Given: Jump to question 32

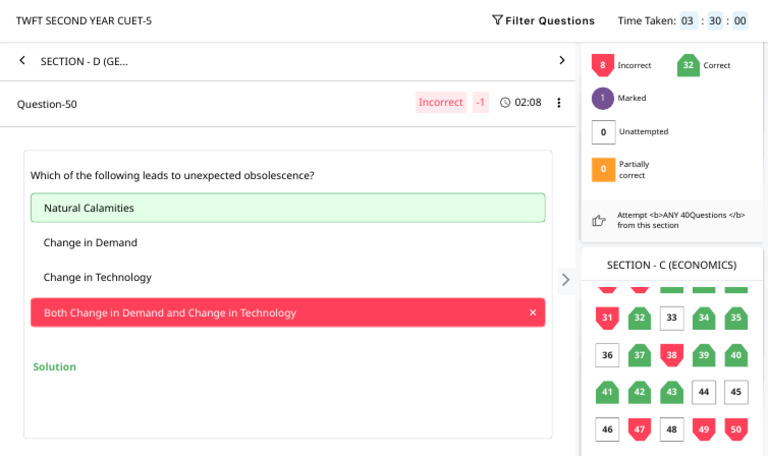Looking at the screenshot, I should click(x=640, y=318).
